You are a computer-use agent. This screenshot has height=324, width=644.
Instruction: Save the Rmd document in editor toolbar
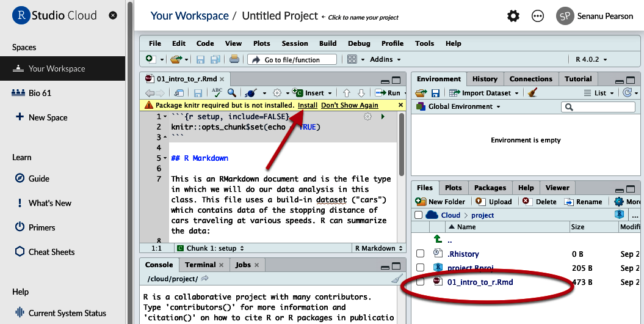click(x=198, y=93)
